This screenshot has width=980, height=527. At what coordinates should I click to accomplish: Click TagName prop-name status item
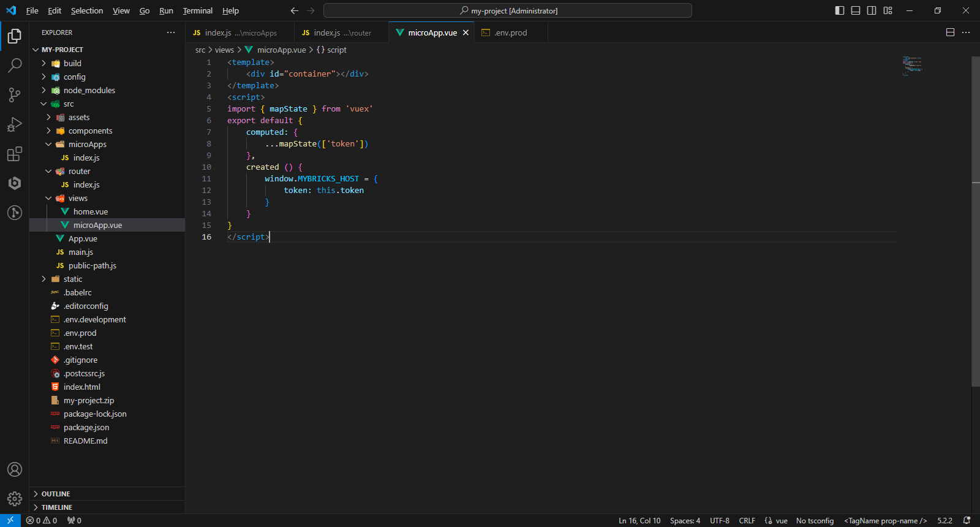(885, 520)
